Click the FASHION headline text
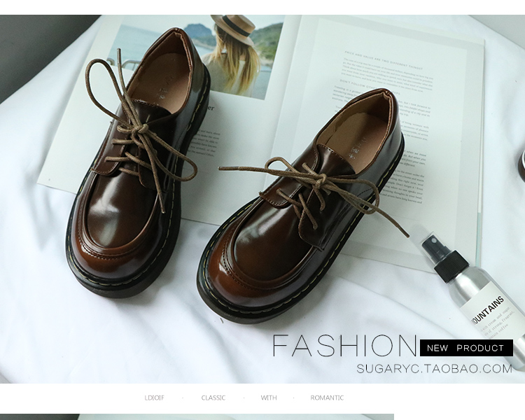Viewport: 525px width, 420px height. tap(345, 346)
